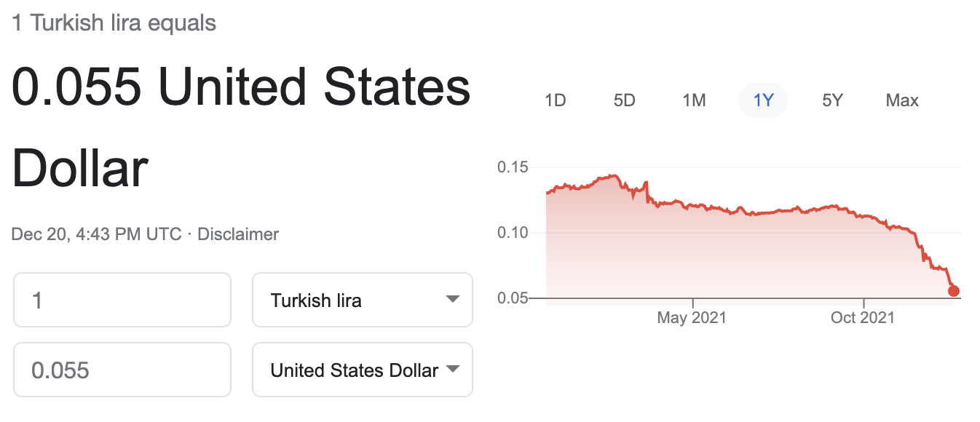The image size is (980, 422).
Task: Select the 1D chart range
Action: (x=556, y=100)
